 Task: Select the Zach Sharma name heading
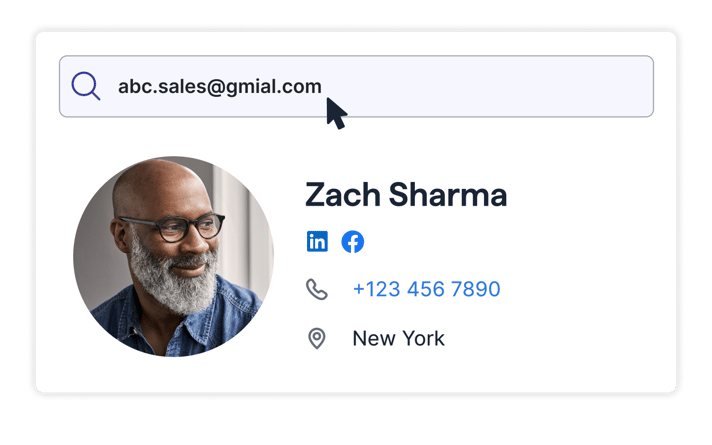[x=406, y=195]
